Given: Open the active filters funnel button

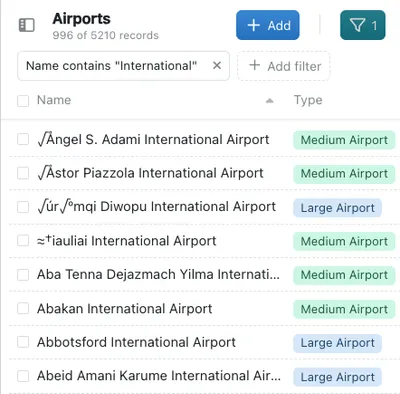Looking at the screenshot, I should [363, 25].
